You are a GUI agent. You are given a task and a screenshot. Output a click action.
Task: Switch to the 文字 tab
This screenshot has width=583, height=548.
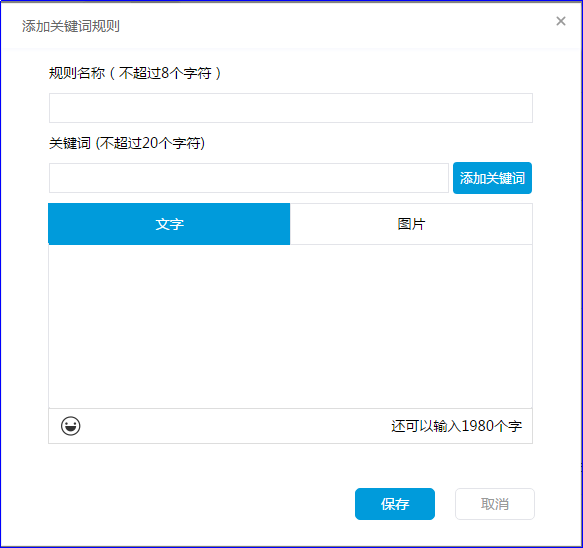[169, 224]
